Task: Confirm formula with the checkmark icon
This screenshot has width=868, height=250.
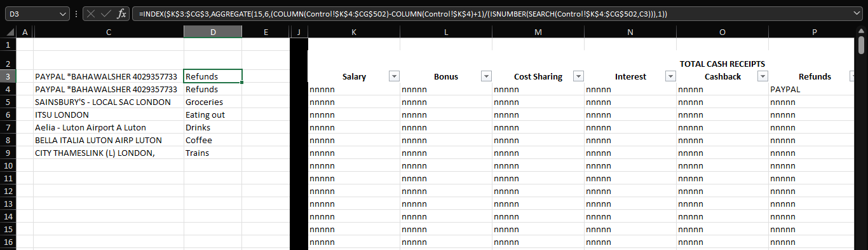Action: click(x=106, y=13)
